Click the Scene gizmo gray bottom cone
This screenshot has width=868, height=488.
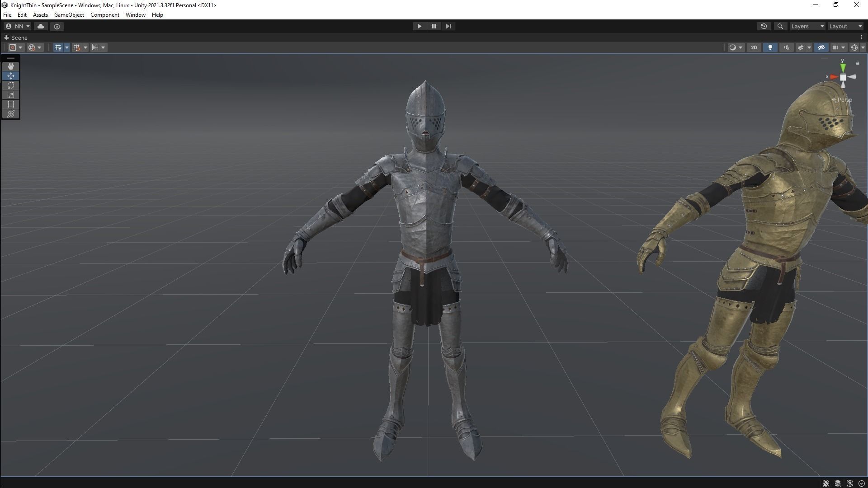click(x=843, y=85)
